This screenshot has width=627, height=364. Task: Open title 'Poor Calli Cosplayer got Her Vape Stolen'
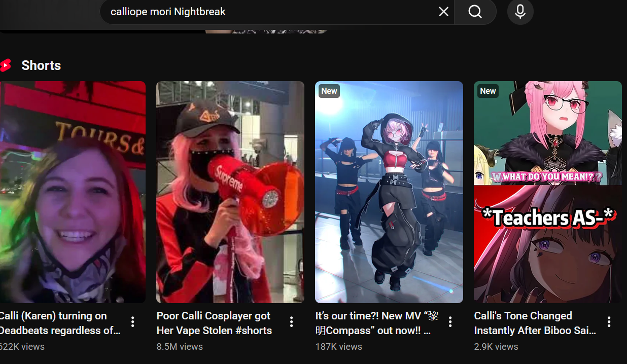(x=215, y=323)
